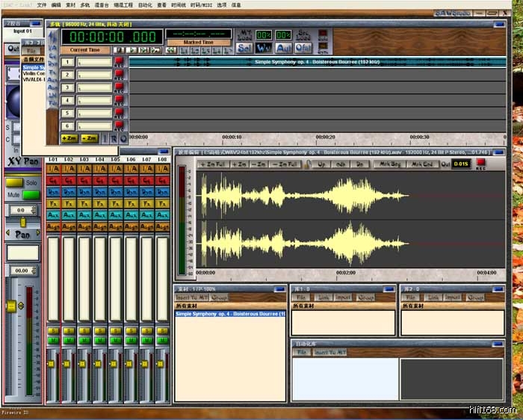Image resolution: width=523 pixels, height=420 pixels.
Task: Open the Asgn assignment on channel I-06
Action: 131,226
